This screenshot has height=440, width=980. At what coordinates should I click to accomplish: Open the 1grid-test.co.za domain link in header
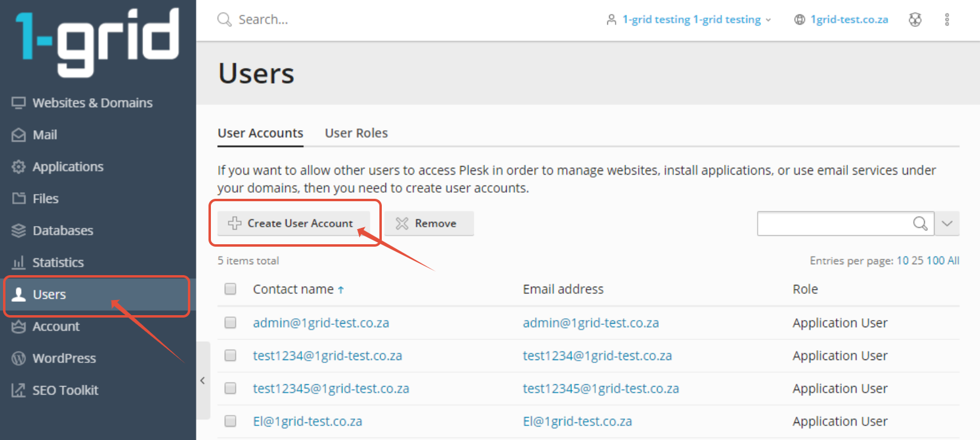[849, 19]
